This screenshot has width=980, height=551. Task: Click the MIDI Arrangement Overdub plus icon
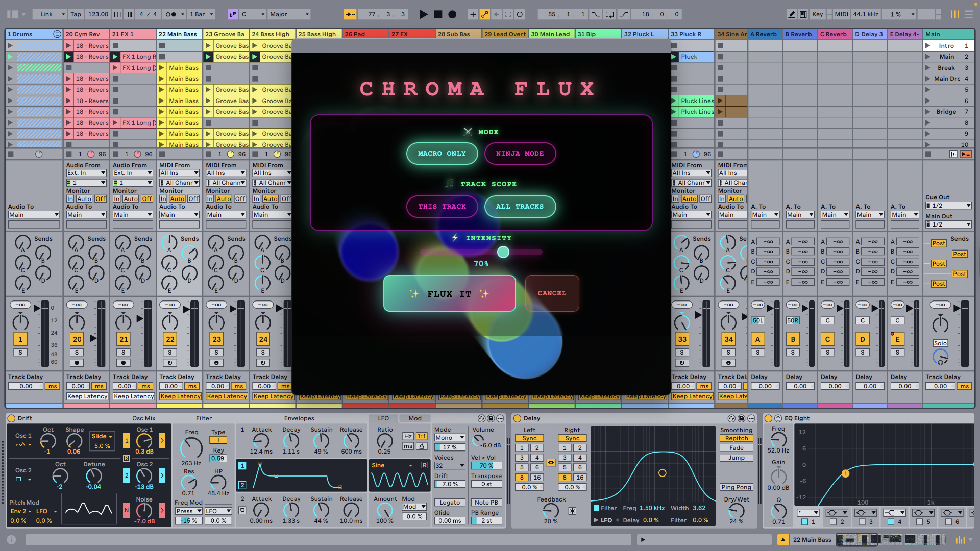pos(473,14)
